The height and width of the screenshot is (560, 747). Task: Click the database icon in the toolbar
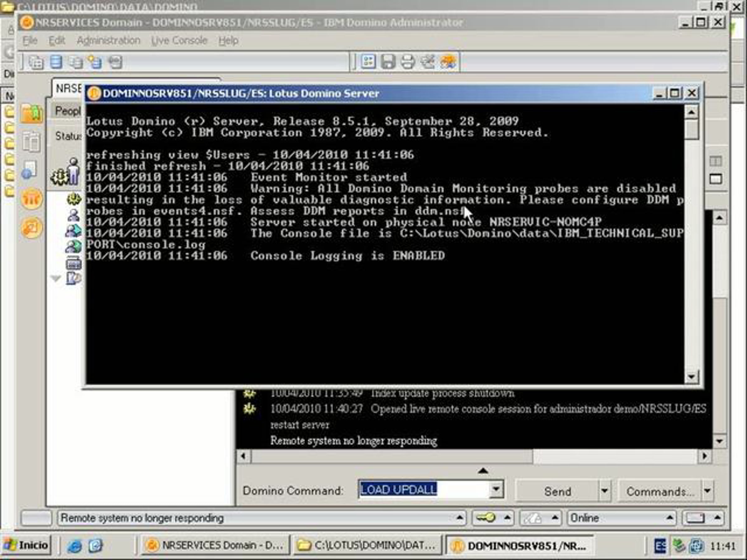[56, 62]
